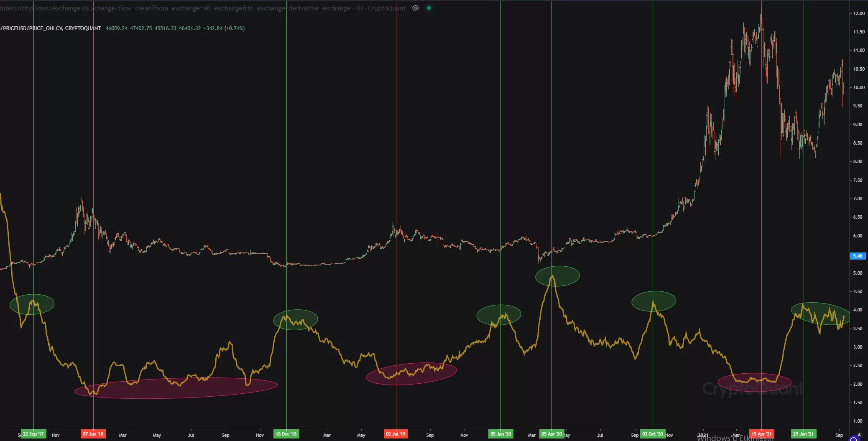Select the 22 Sep '17 green date marker
Image resolution: width=868 pixels, height=441 pixels.
(33, 434)
